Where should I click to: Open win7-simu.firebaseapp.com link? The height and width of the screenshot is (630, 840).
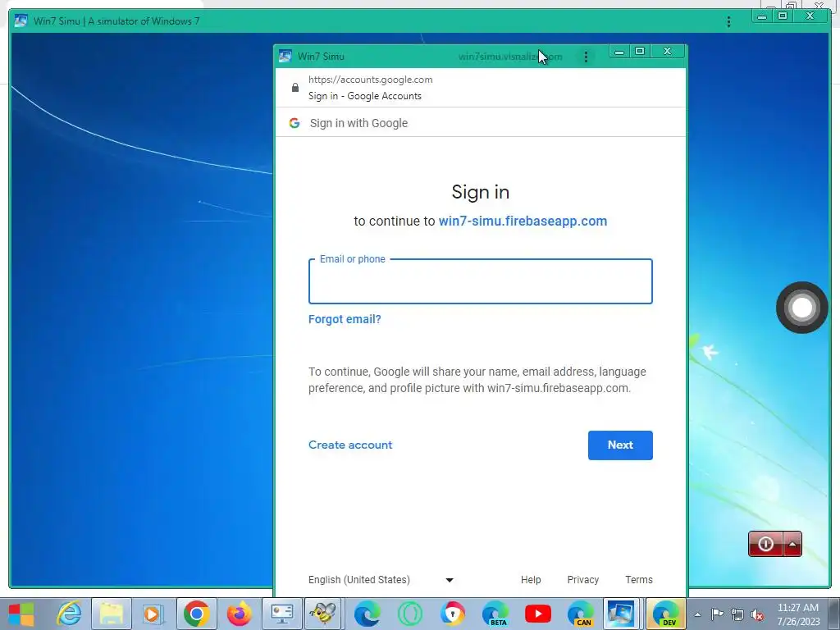[523, 221]
